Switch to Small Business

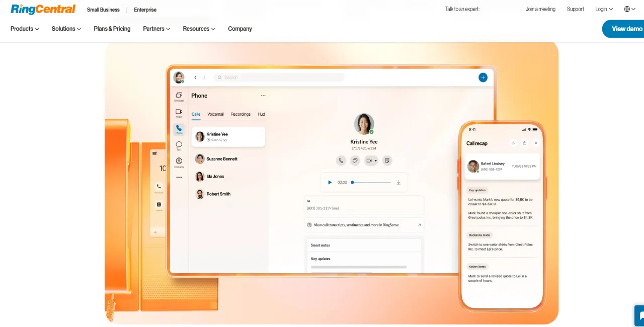pos(103,10)
